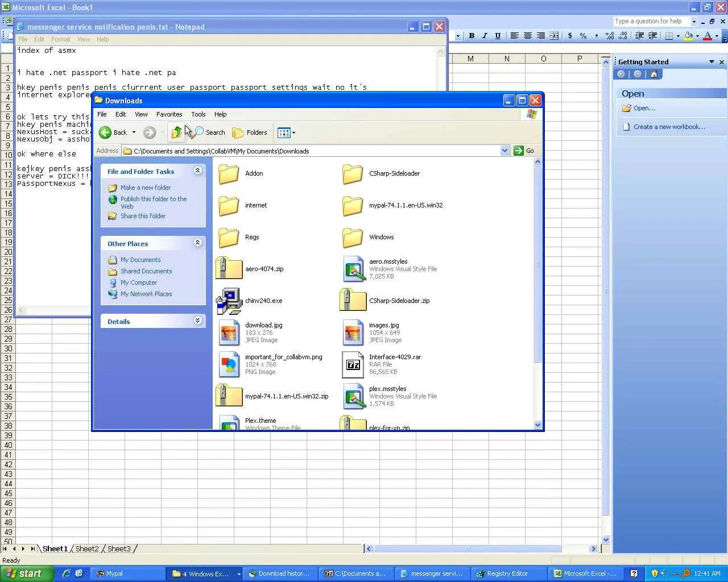The image size is (728, 582).
Task: Select the download.jpg image icon
Action: click(x=229, y=332)
